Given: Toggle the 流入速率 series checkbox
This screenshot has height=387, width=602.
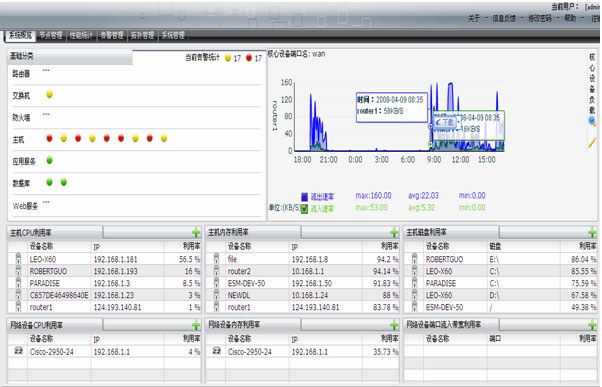Looking at the screenshot, I should (304, 208).
